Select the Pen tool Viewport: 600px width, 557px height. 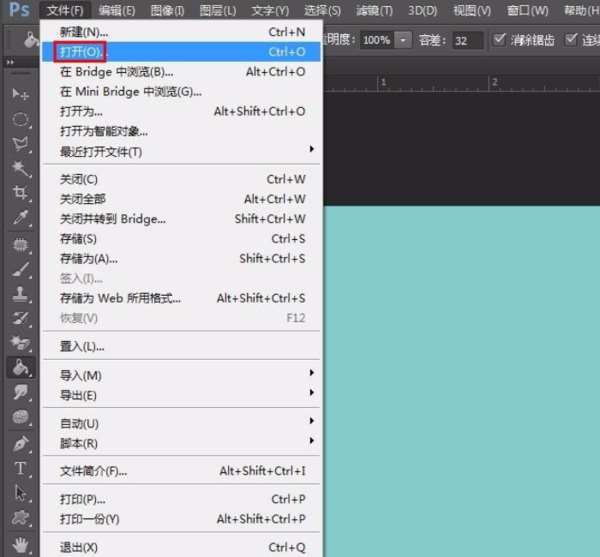pyautogui.click(x=20, y=444)
